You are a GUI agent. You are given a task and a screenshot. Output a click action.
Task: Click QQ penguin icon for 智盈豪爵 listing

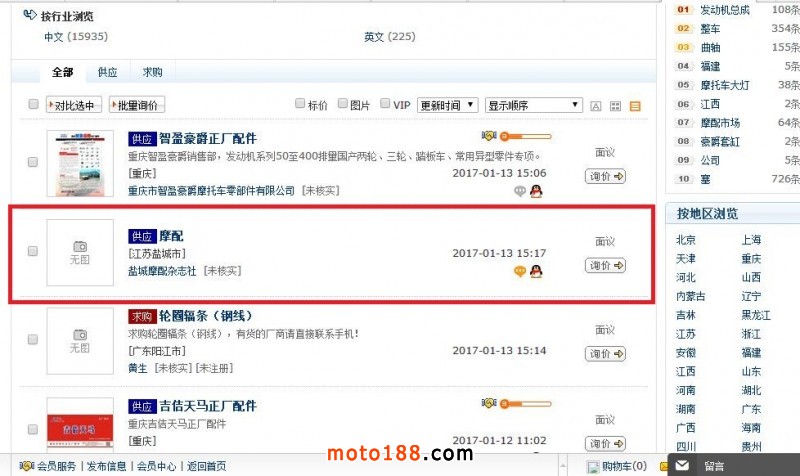[536, 191]
